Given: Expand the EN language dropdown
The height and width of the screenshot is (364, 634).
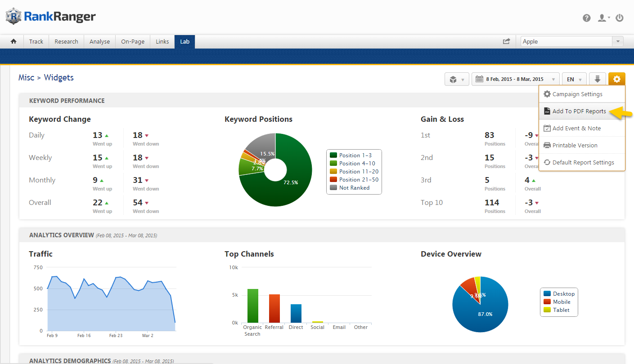Looking at the screenshot, I should pos(574,79).
